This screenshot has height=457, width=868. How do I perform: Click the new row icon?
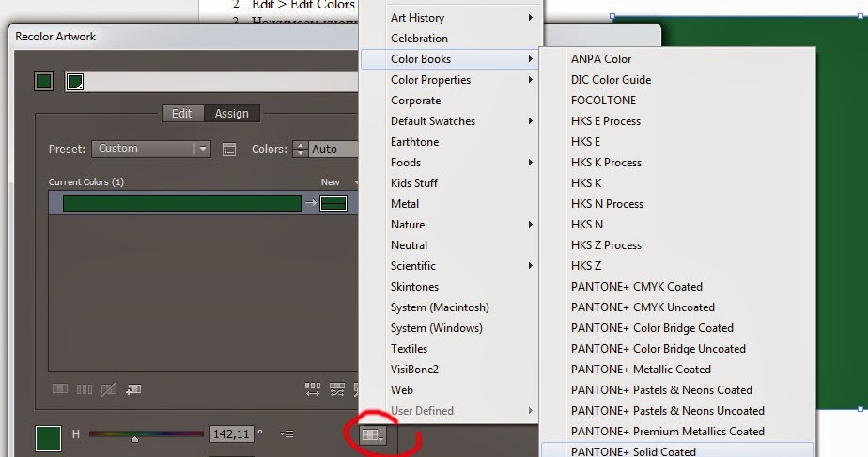point(133,389)
